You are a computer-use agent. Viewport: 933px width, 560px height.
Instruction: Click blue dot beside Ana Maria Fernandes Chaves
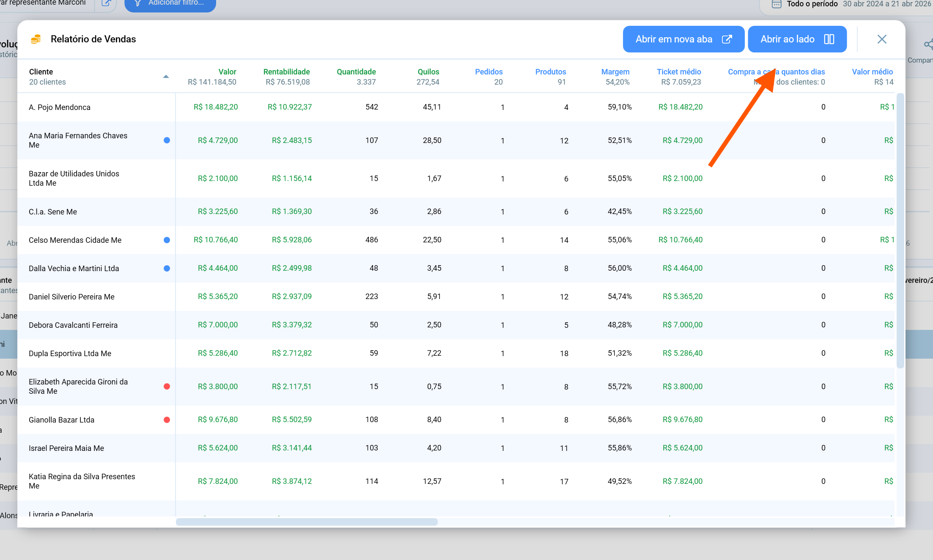click(167, 140)
